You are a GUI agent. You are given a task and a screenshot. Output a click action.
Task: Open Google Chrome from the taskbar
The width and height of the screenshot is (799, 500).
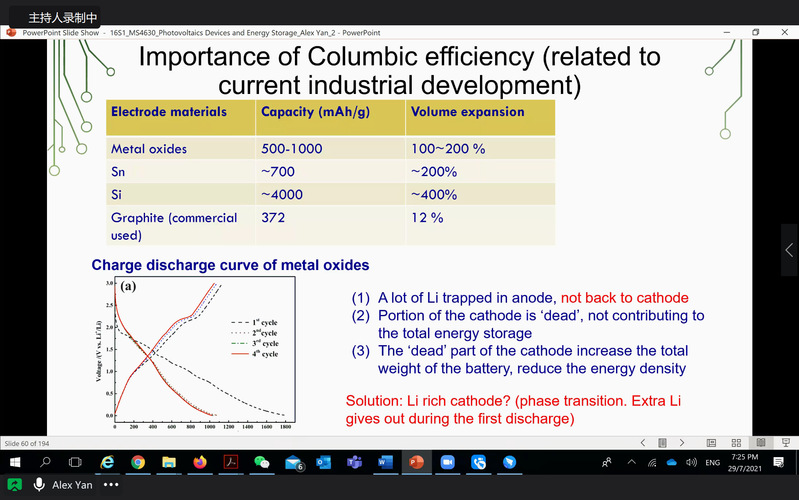coord(137,462)
